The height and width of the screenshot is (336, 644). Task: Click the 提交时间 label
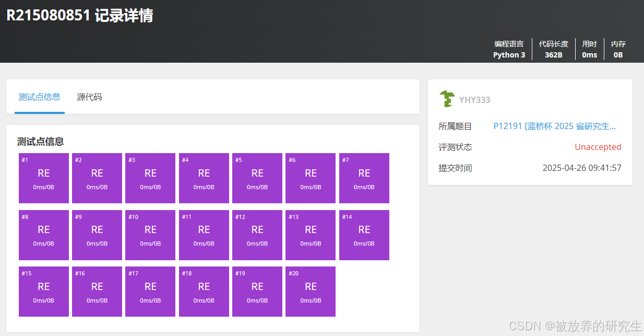click(x=456, y=168)
